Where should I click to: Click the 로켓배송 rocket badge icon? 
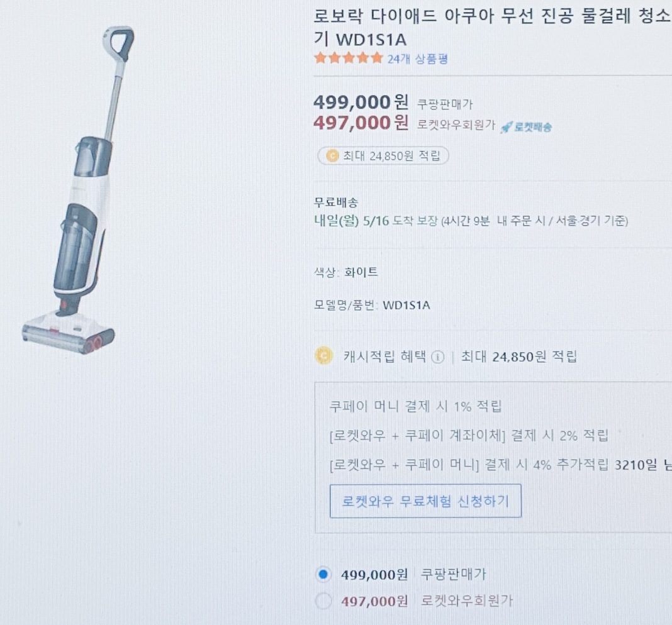tap(526, 127)
